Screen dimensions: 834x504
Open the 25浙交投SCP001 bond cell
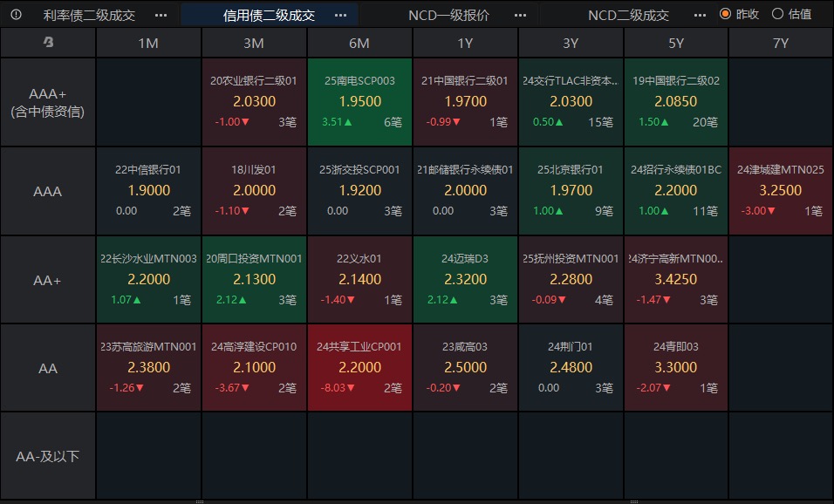(359, 191)
